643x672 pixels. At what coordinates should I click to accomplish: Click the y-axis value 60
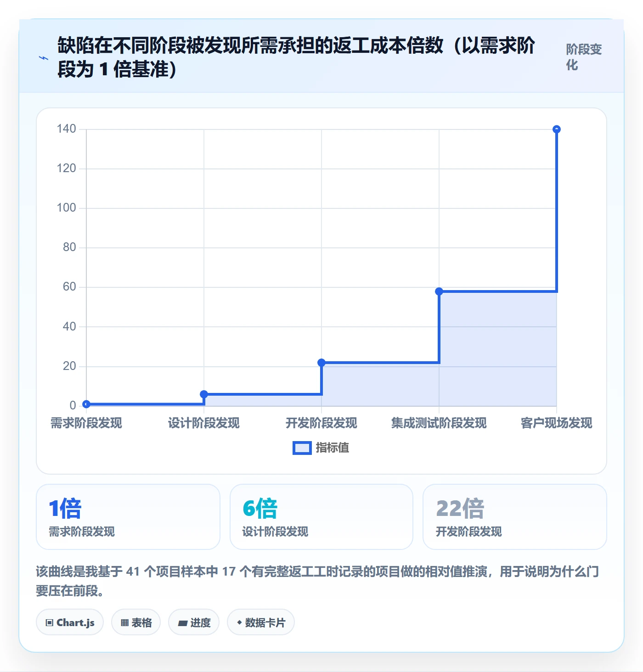coord(69,287)
